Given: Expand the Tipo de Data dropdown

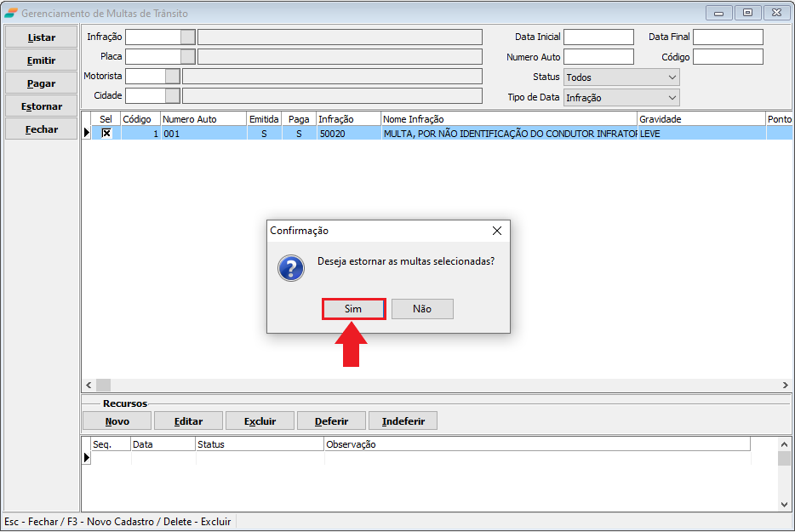Looking at the screenshot, I should [672, 98].
